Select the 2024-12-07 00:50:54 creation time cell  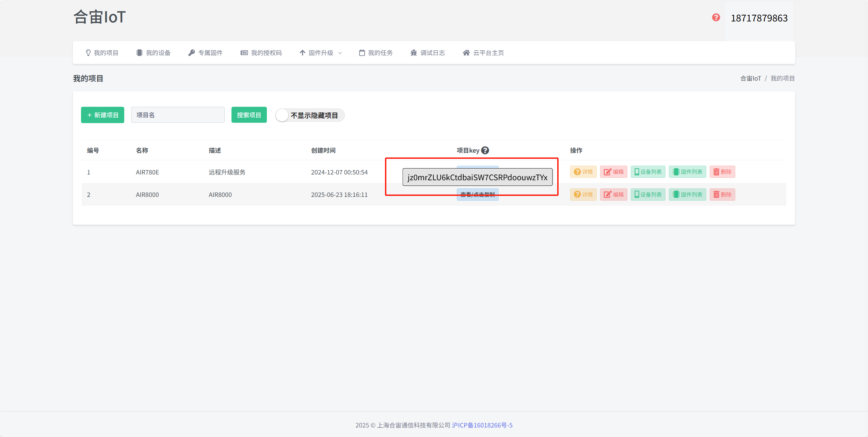point(339,172)
